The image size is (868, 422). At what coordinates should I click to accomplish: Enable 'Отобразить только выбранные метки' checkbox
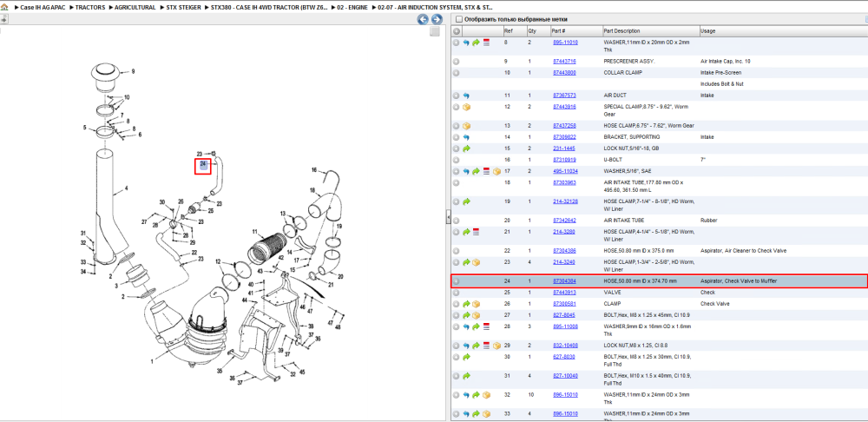point(458,19)
